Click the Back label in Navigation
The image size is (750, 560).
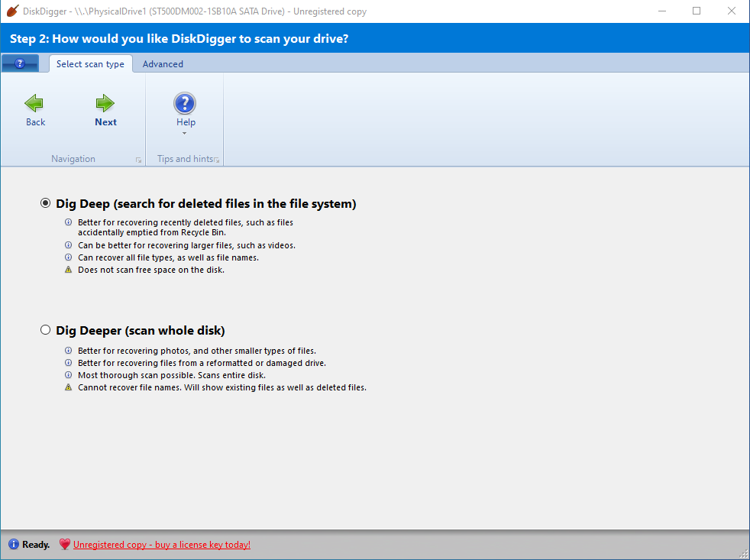pos(35,122)
